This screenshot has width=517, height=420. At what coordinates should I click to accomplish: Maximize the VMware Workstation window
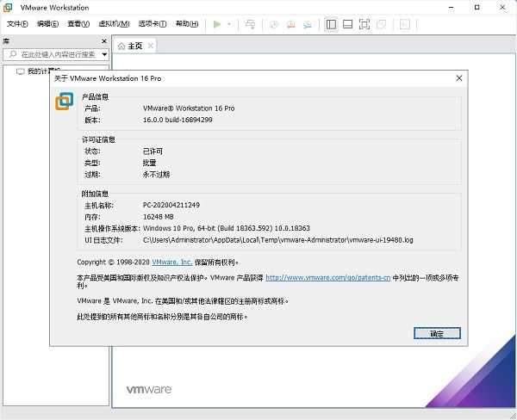477,7
